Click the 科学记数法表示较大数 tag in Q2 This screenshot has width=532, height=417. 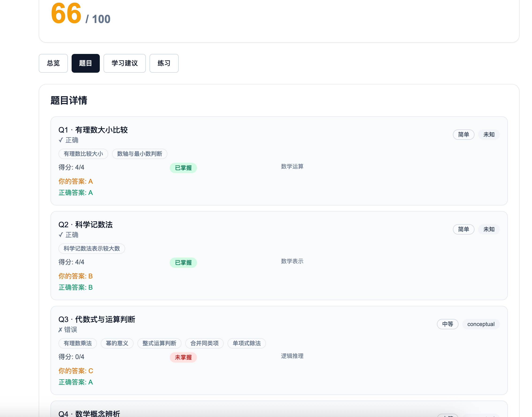click(92, 249)
